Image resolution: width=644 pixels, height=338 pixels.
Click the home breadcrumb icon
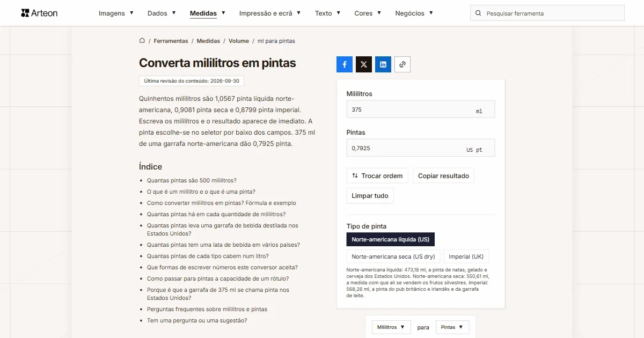pyautogui.click(x=142, y=41)
